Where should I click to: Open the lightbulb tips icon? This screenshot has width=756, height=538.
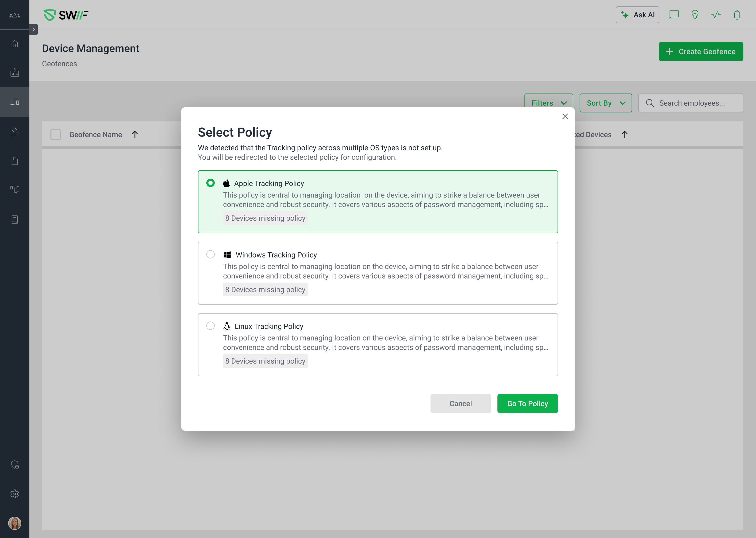tap(695, 15)
